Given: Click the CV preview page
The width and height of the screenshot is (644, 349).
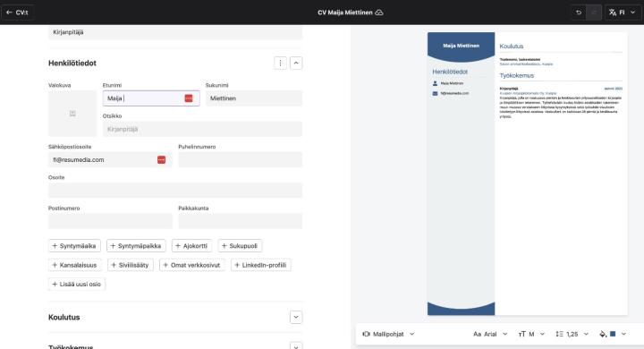Looking at the screenshot, I should (528, 174).
